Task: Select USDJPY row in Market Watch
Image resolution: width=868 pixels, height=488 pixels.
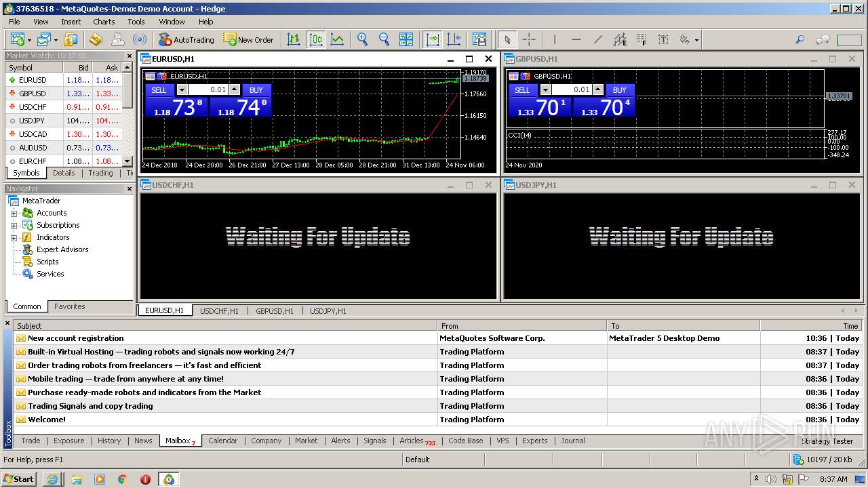Action: [x=64, y=121]
